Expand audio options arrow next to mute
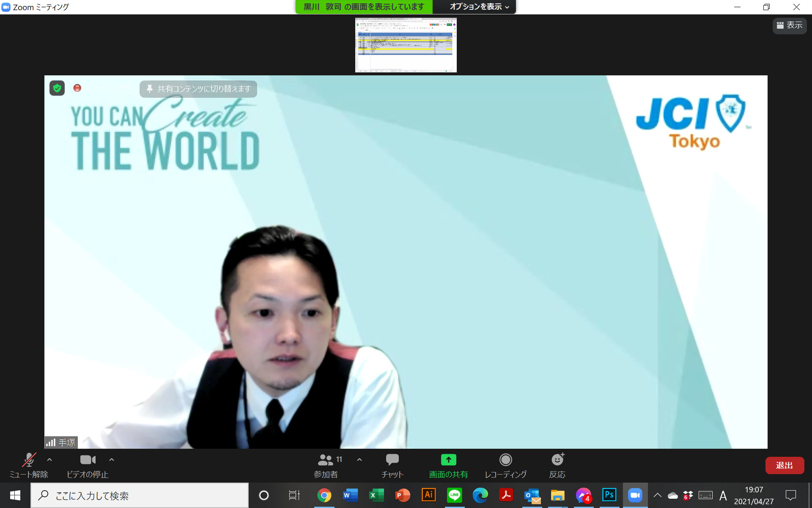This screenshot has height=508, width=812. (x=49, y=459)
